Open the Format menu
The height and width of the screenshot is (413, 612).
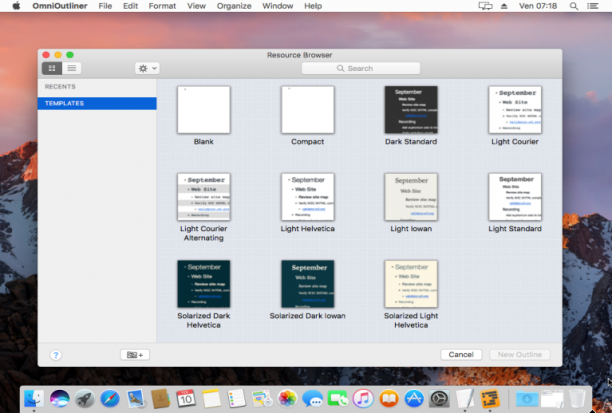click(x=162, y=6)
